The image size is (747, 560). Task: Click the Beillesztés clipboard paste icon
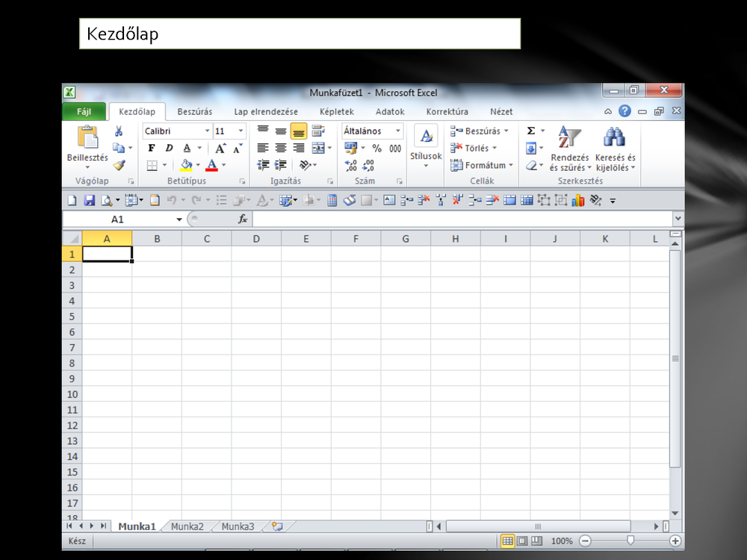pos(87,137)
